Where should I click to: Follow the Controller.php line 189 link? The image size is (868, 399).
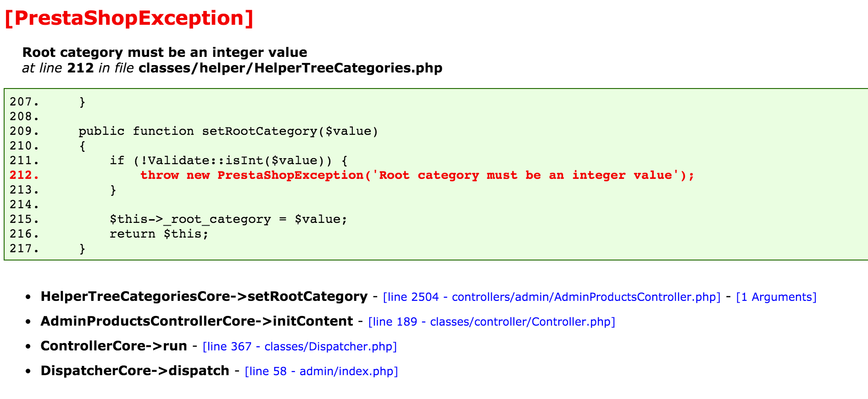click(491, 322)
